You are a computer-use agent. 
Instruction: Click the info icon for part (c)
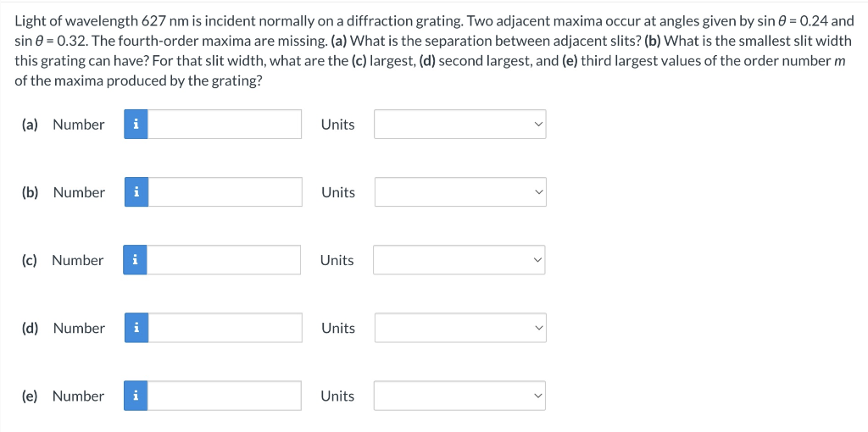tap(135, 260)
